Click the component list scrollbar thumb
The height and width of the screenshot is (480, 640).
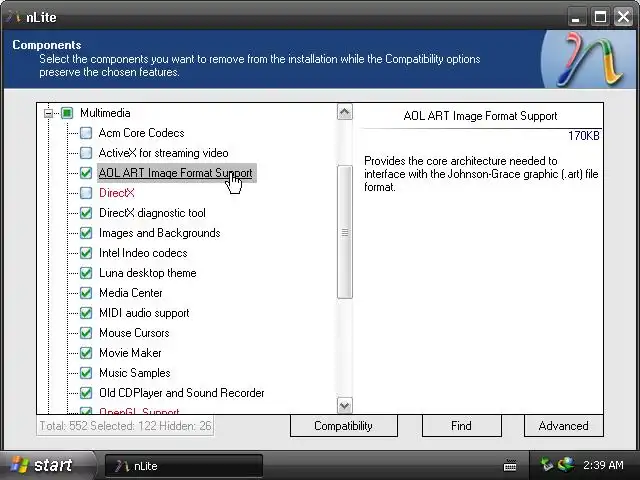[345, 232]
